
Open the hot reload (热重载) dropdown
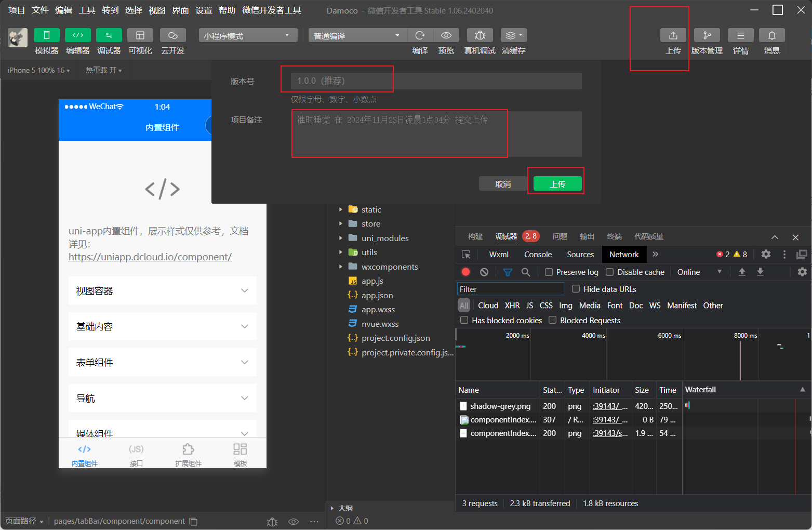104,70
